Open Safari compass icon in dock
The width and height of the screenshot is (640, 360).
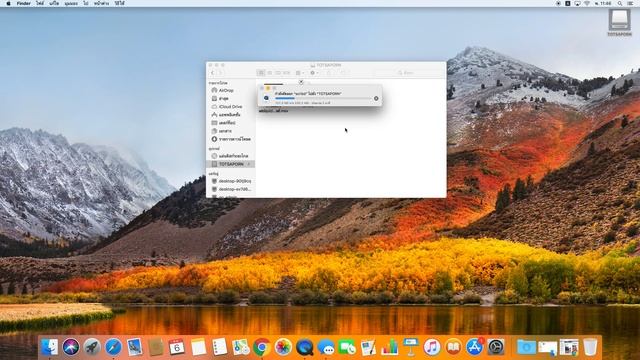click(x=113, y=347)
